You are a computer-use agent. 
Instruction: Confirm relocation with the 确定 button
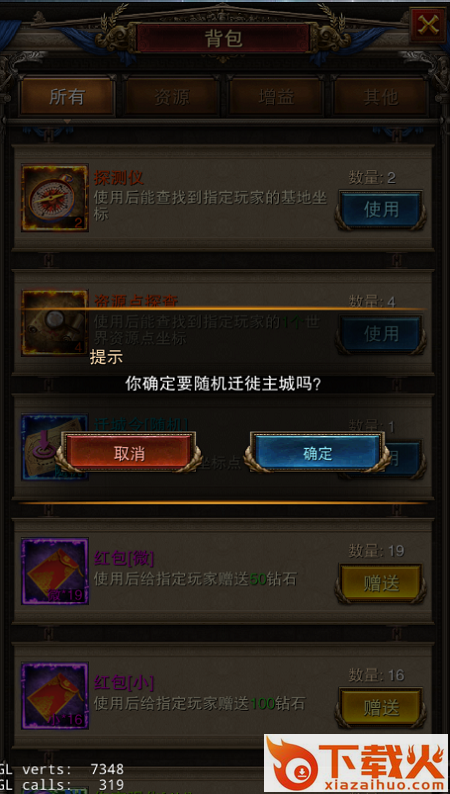tap(317, 453)
